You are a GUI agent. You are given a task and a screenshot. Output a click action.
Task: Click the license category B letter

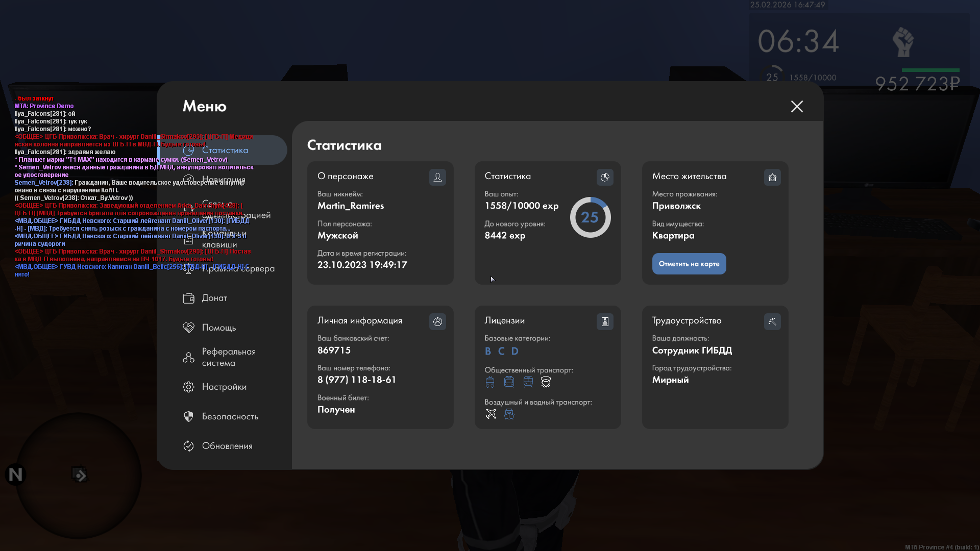tap(488, 351)
